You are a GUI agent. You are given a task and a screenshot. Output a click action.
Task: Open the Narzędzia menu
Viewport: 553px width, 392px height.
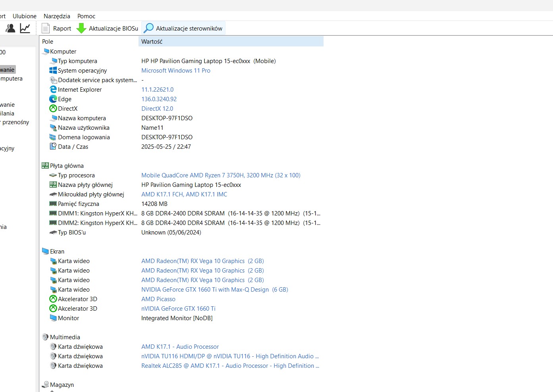57,16
